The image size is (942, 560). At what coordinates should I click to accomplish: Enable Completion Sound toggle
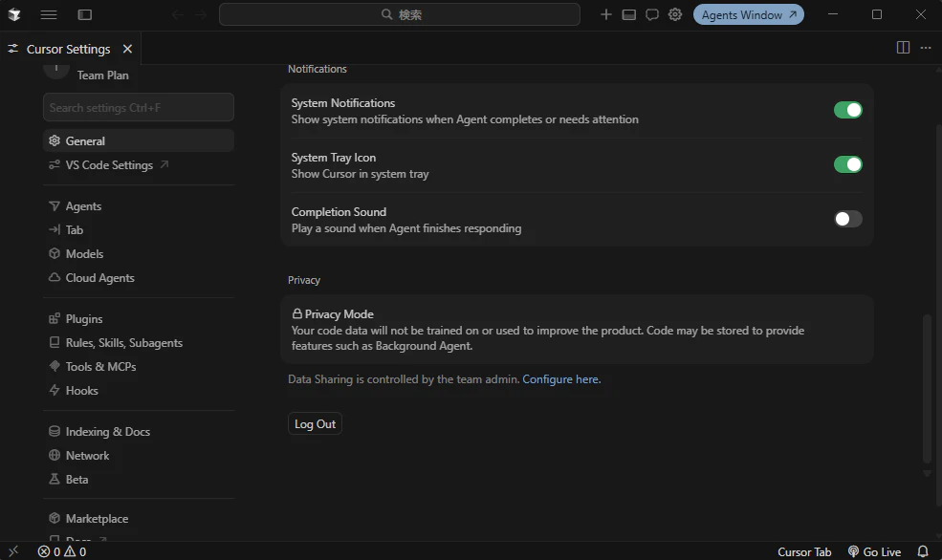847,219
